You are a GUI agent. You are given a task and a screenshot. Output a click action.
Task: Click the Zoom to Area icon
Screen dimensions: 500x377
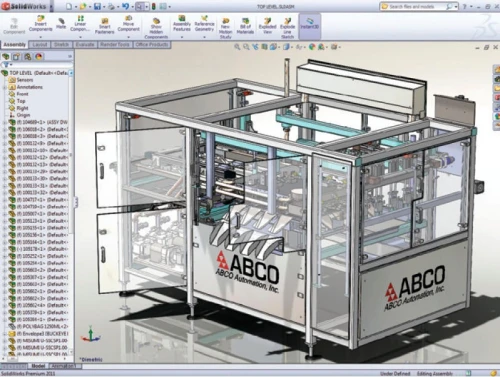click(246, 47)
